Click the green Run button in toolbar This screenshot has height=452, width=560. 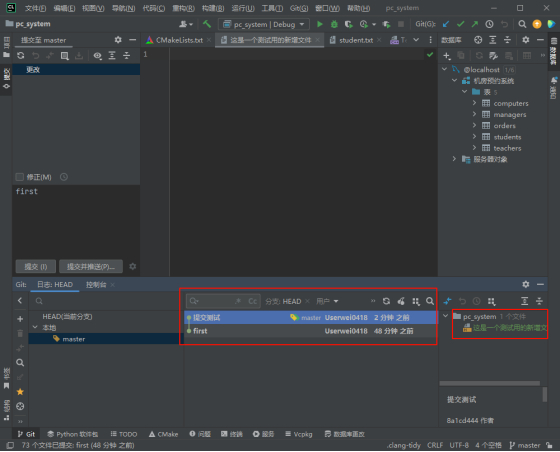(320, 24)
